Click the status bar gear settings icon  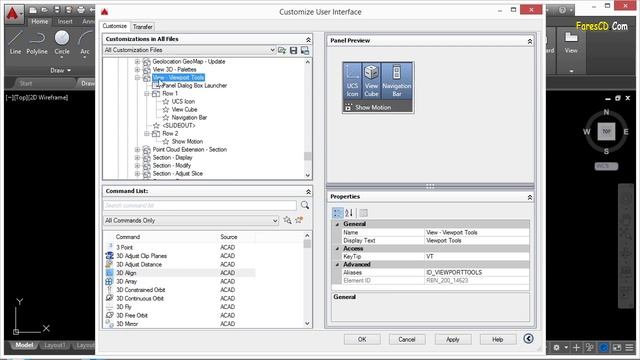point(556,347)
